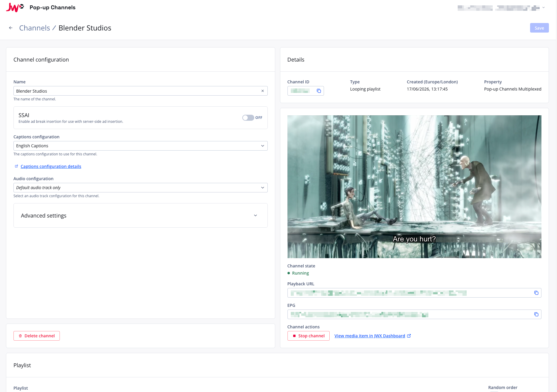
Task: Click the Running channel state text
Action: (x=300, y=273)
